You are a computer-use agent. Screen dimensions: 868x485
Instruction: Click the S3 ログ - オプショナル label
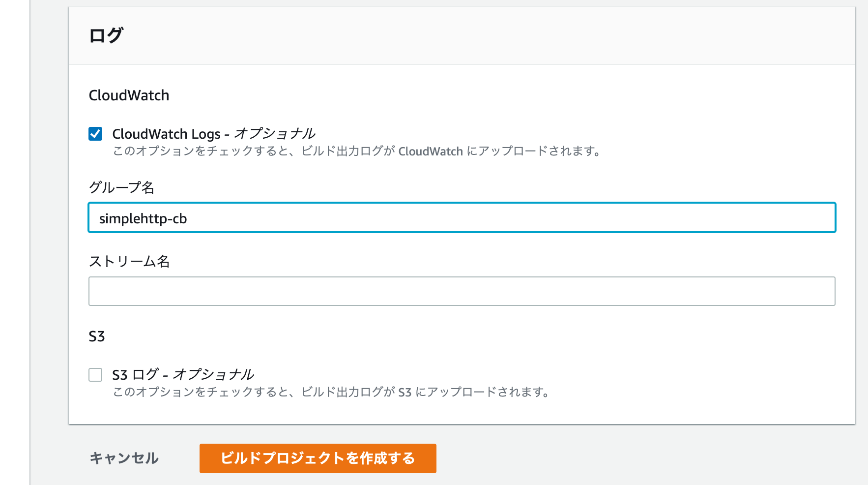(x=184, y=374)
